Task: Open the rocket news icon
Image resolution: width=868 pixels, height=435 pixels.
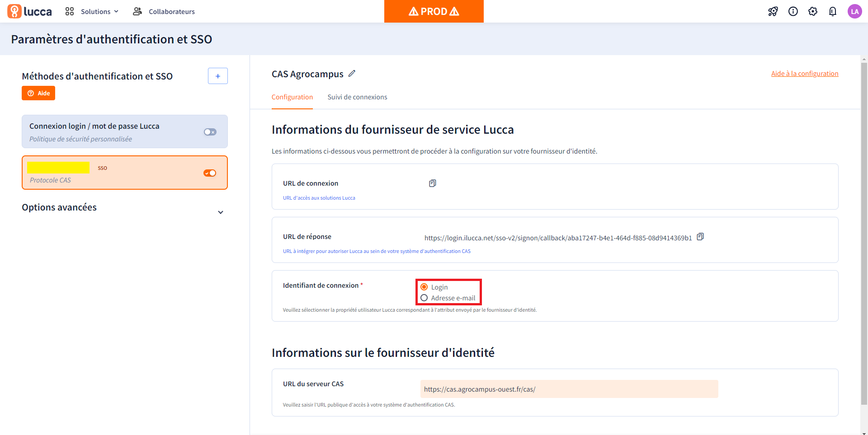Action: click(x=773, y=11)
